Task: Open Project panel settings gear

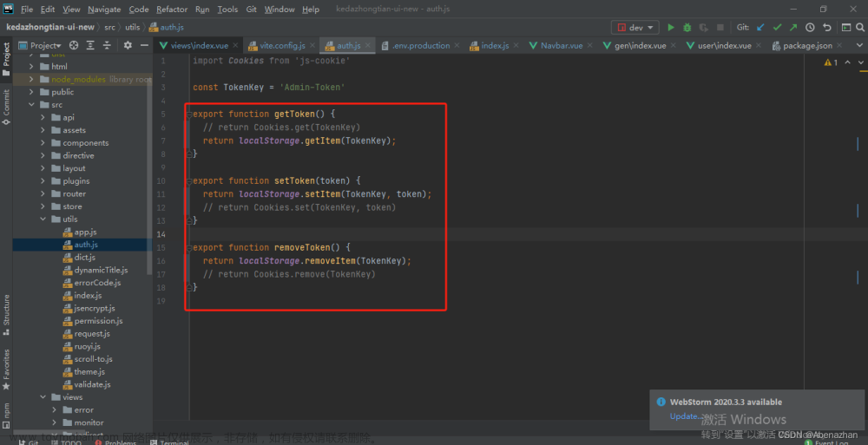Action: pyautogui.click(x=128, y=45)
